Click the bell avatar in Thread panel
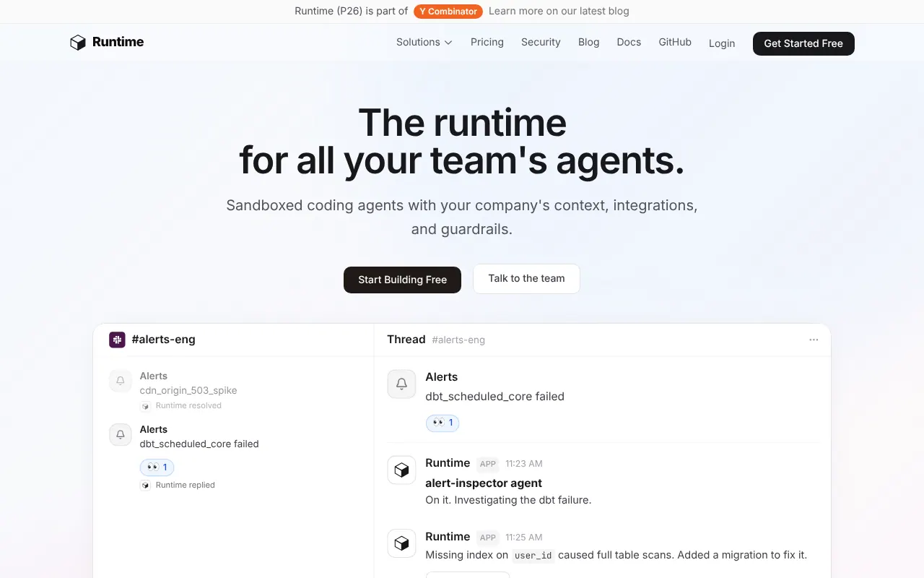The width and height of the screenshot is (924, 578). [401, 384]
